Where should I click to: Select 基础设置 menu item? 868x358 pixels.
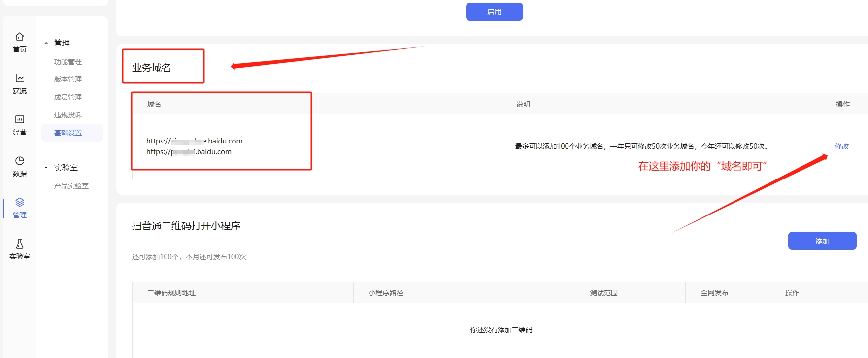pyautogui.click(x=72, y=133)
